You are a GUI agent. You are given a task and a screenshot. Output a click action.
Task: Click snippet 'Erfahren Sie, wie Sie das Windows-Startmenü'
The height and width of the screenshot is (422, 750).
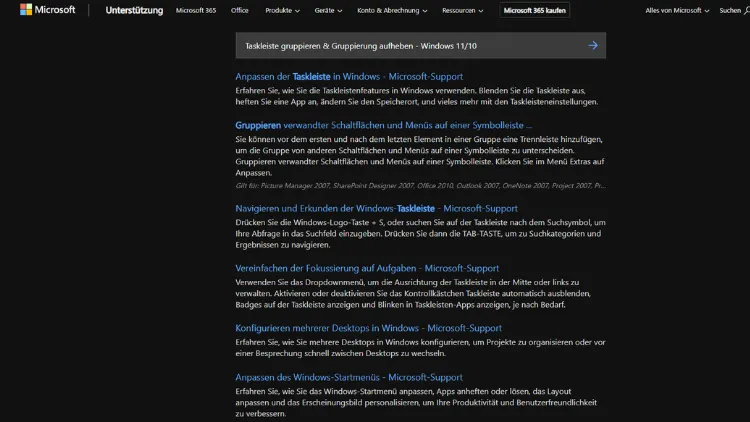coord(416,402)
